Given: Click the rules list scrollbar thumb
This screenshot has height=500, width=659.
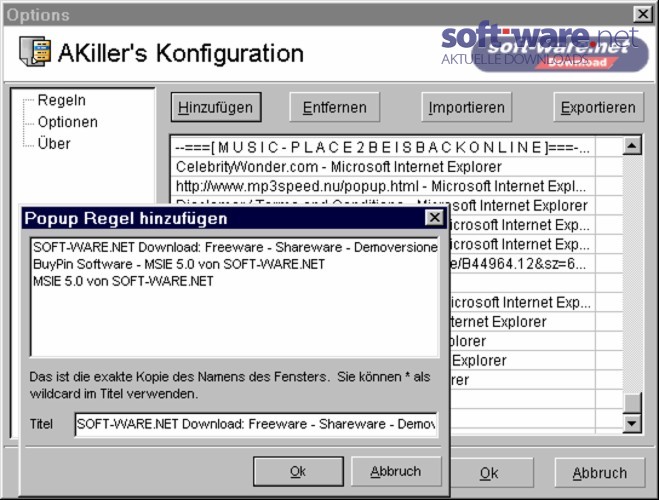Looking at the screenshot, I should click(x=632, y=403).
